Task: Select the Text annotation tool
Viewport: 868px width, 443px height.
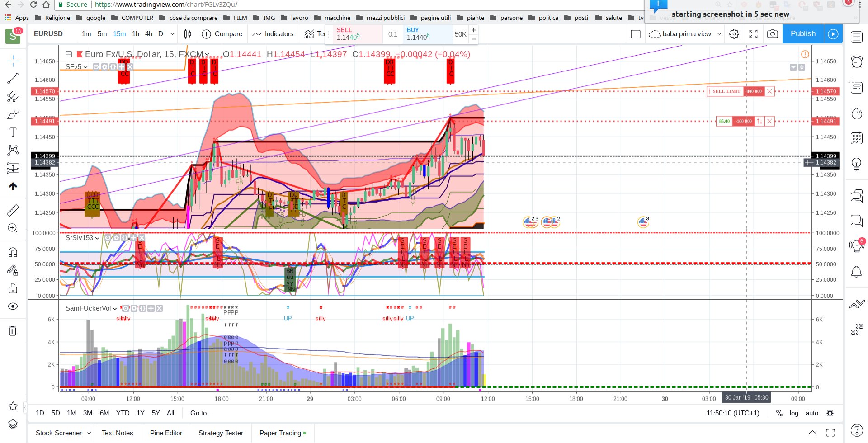Action: pyautogui.click(x=13, y=132)
